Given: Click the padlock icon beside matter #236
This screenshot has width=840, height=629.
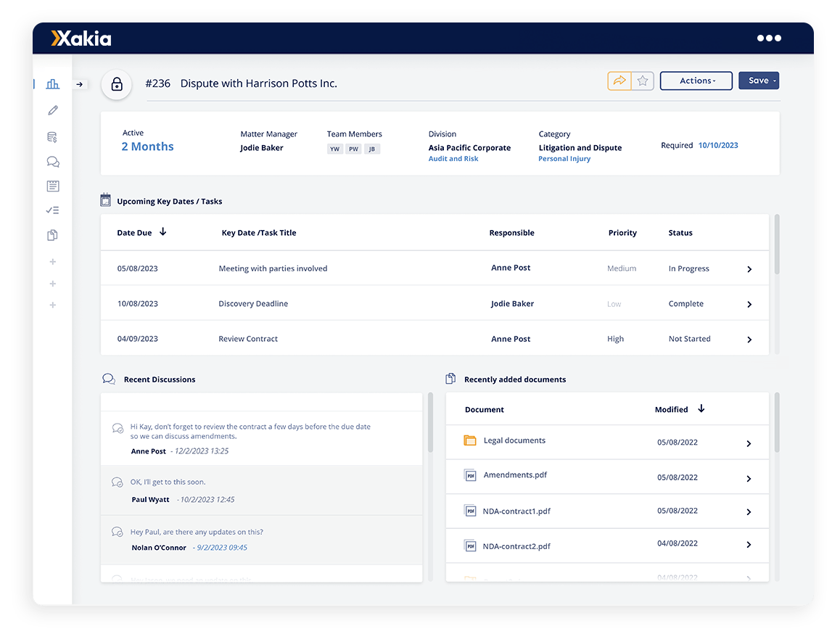Looking at the screenshot, I should pos(116,84).
